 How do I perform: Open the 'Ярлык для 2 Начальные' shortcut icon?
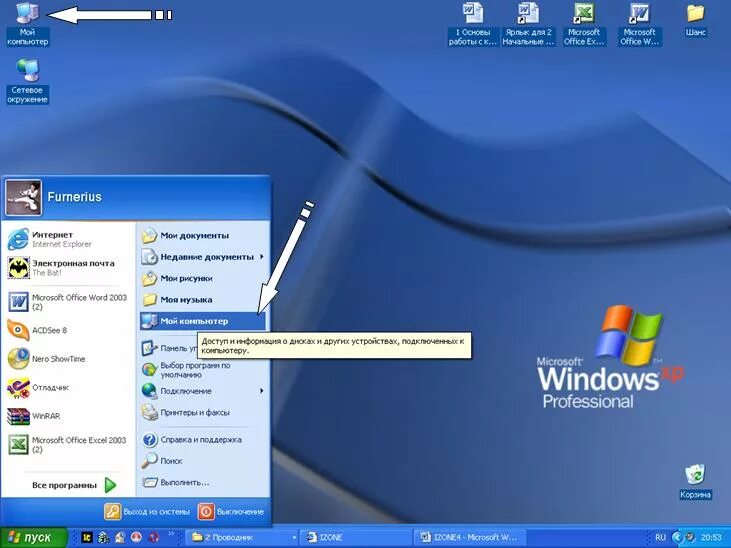529,24
